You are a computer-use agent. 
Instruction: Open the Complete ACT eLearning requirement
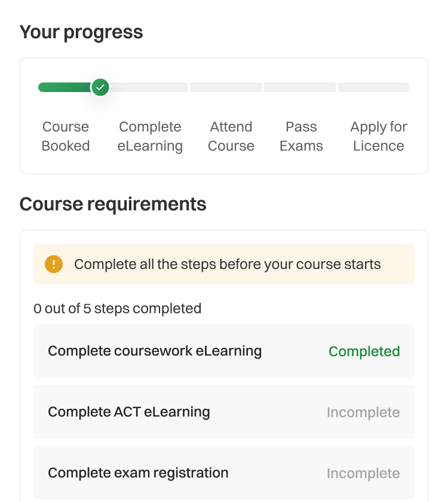pos(129,412)
